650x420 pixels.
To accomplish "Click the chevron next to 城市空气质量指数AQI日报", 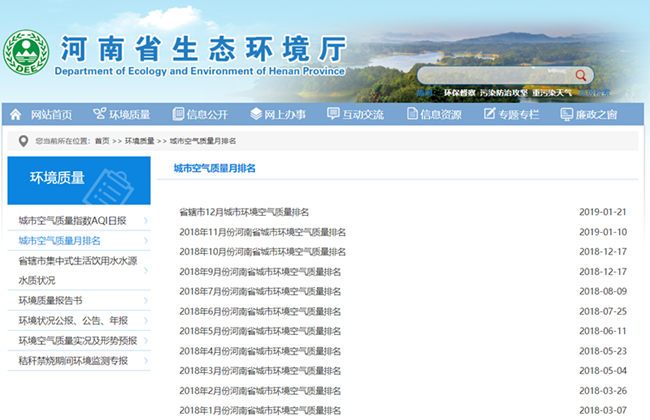I will (146, 221).
